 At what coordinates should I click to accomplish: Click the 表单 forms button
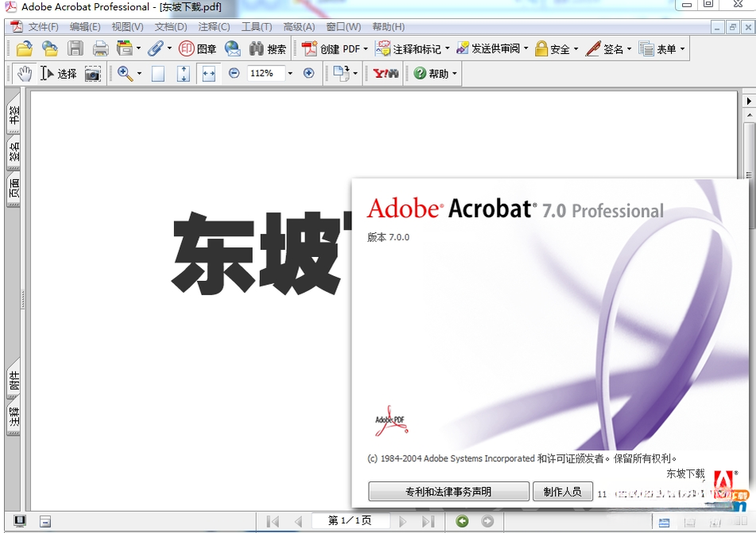[657, 49]
